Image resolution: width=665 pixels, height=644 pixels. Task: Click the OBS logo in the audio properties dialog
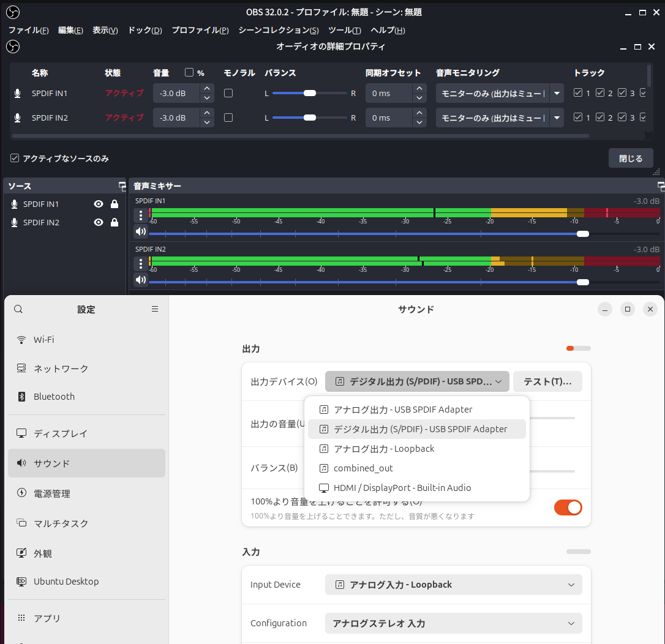pyautogui.click(x=13, y=46)
